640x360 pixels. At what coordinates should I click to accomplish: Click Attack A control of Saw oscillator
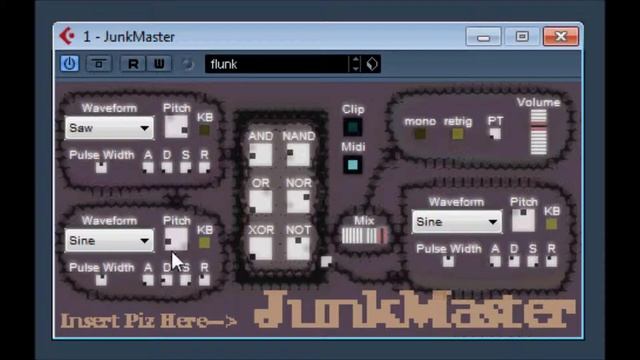148,167
